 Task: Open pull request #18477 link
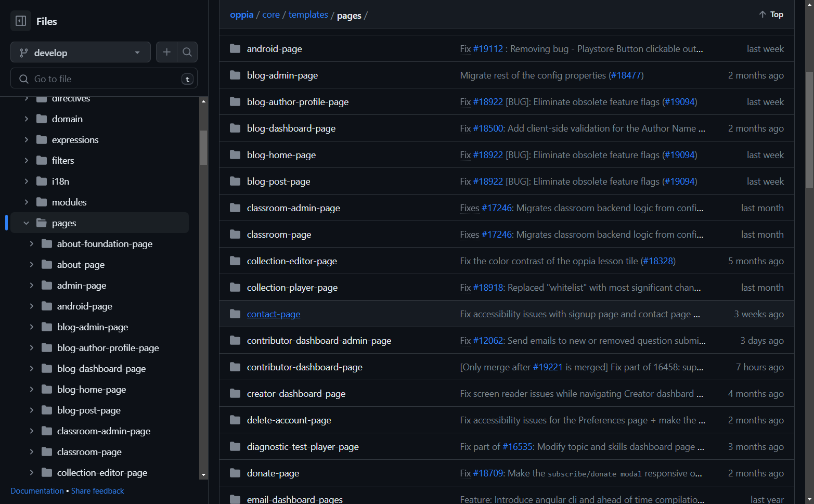pos(626,75)
